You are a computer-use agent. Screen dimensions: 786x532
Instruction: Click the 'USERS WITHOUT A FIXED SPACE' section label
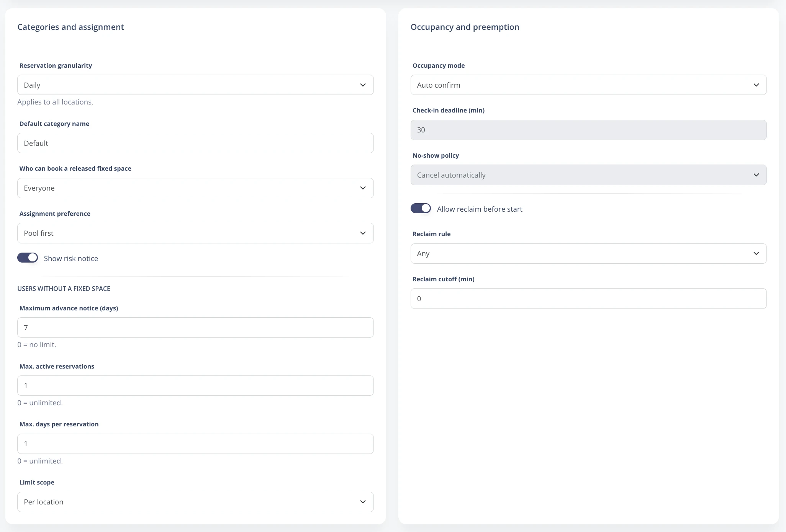64,289
